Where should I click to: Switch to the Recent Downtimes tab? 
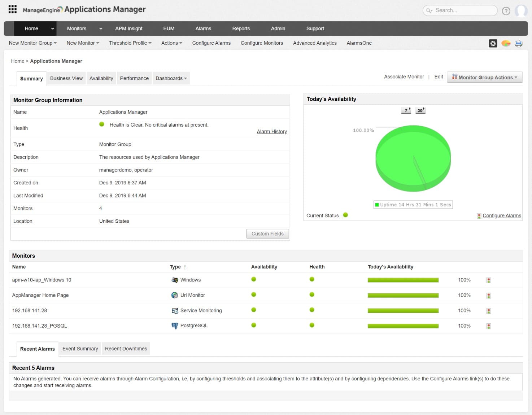126,349
